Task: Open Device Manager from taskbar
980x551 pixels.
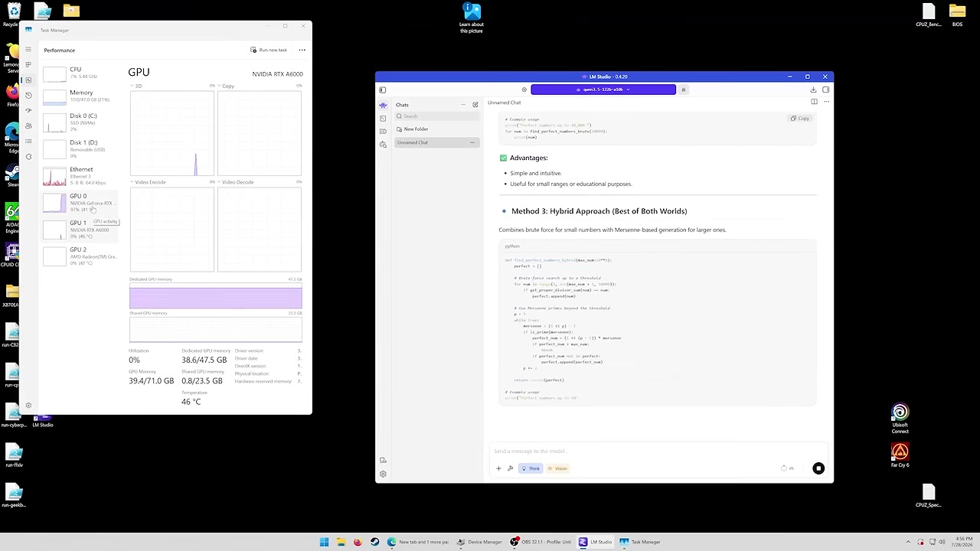Action: tap(480, 542)
